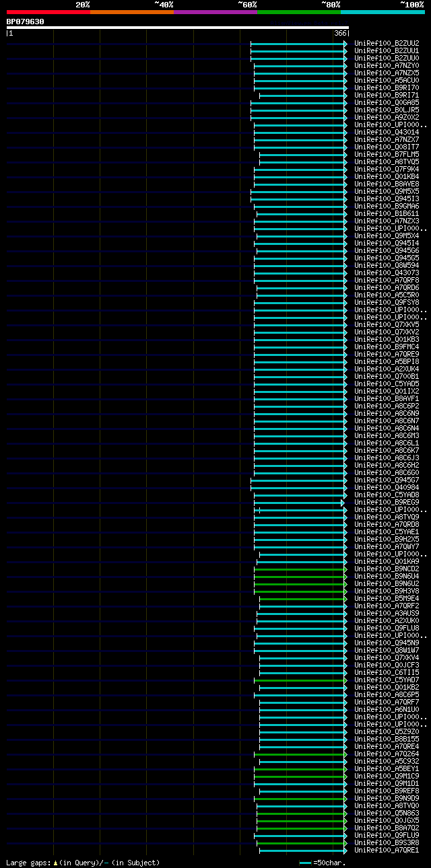The image size is (431, 868).
Task: Select the UniRef100_B7FLM5 label
Action: [x=387, y=154]
